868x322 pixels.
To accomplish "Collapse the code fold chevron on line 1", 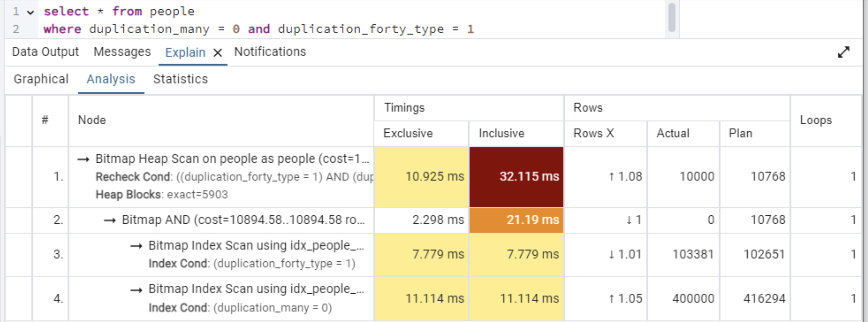I will pos(30,12).
